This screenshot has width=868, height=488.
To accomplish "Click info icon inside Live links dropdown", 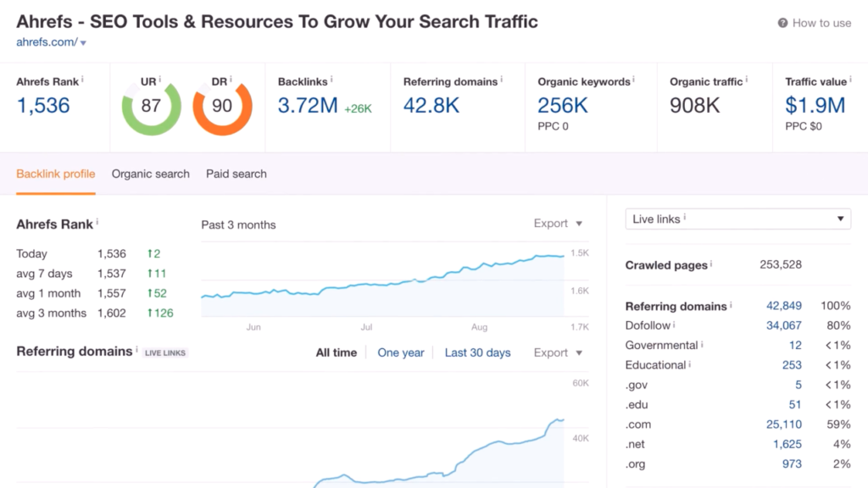I will (685, 217).
